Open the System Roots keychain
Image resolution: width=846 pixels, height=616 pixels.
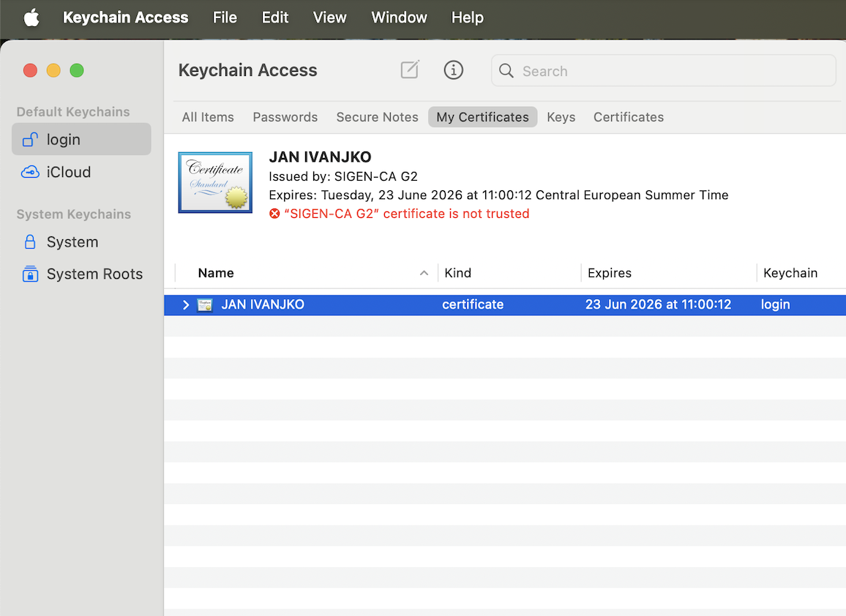tap(94, 274)
